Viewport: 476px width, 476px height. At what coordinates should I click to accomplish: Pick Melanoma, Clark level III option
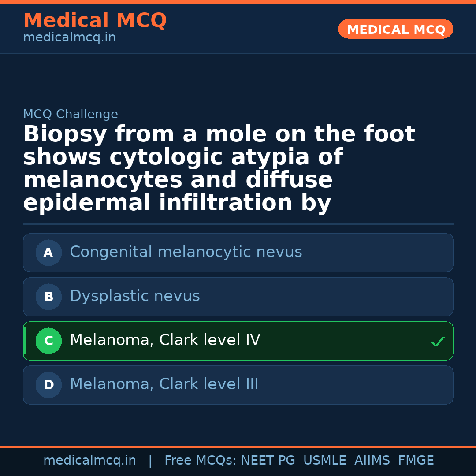164,384
